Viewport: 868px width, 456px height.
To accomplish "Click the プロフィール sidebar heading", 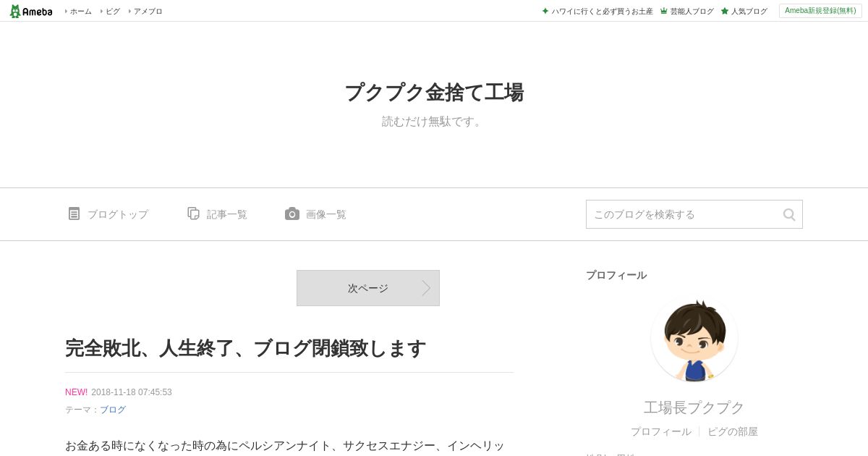I will click(616, 275).
